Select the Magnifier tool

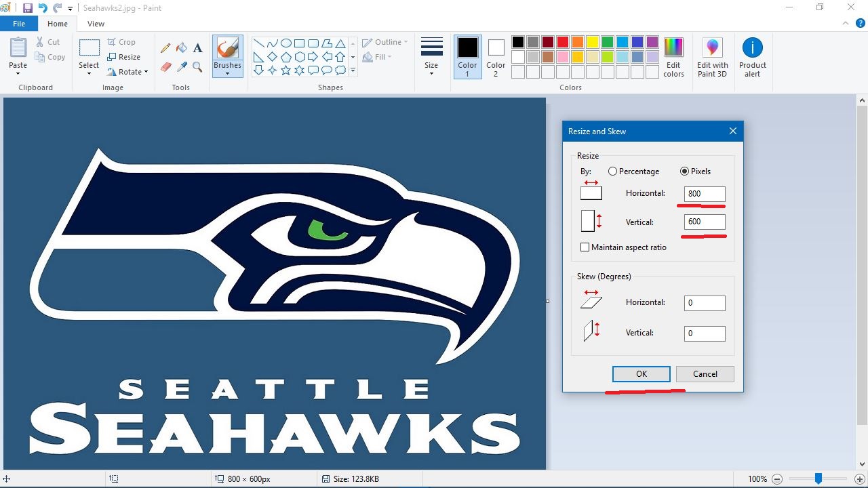pyautogui.click(x=197, y=66)
